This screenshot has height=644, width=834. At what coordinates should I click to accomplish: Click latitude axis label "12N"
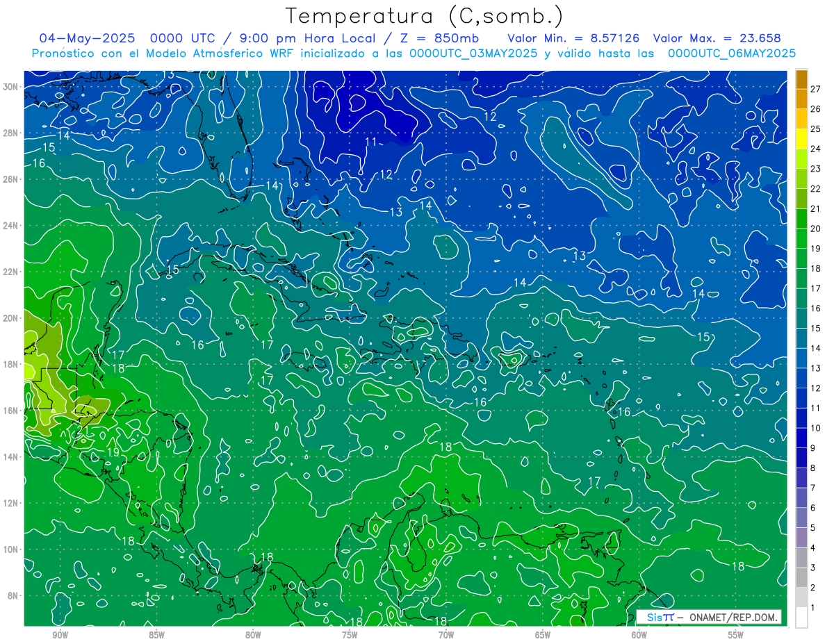10,503
